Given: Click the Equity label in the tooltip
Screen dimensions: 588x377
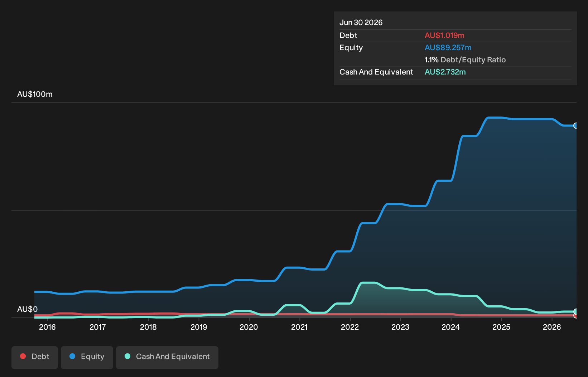Looking at the screenshot, I should tap(351, 48).
